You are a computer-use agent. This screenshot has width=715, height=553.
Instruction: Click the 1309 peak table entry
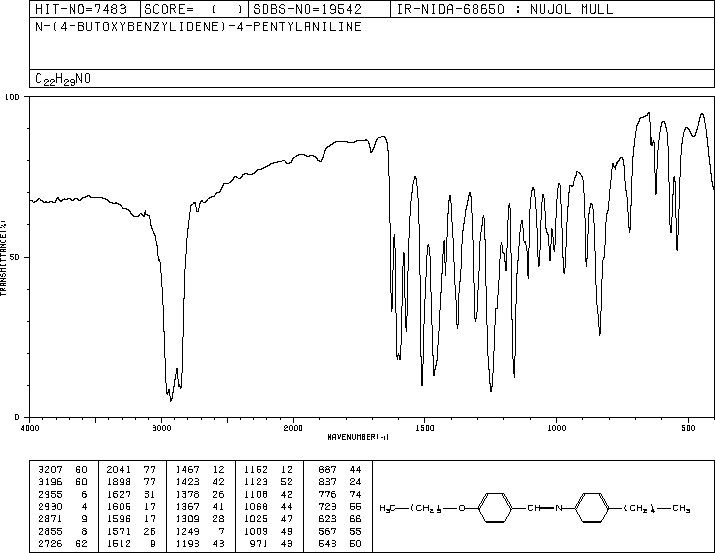pyautogui.click(x=187, y=519)
